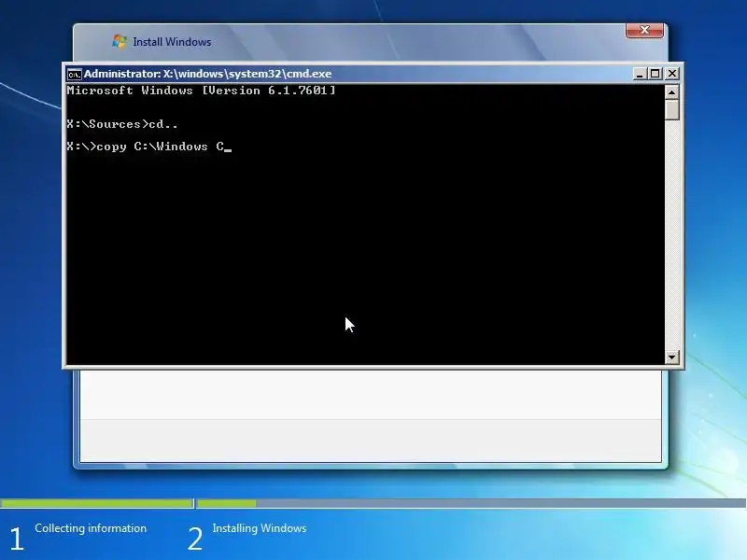Click the console scrollbar up arrow
The height and width of the screenshot is (560, 747).
coord(671,92)
